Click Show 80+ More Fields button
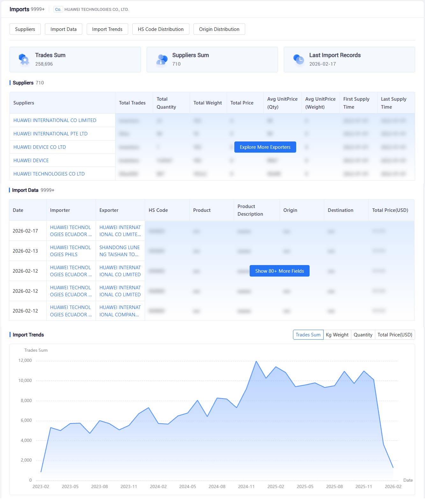 pos(279,271)
